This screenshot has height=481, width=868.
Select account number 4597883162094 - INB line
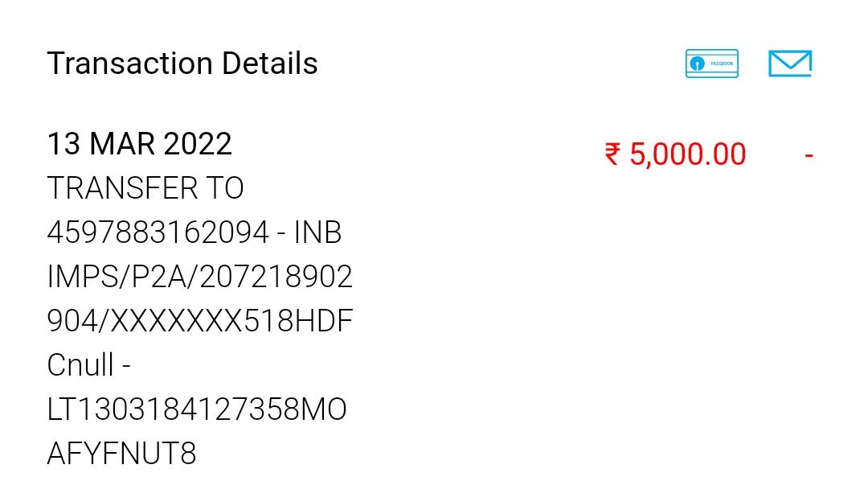click(194, 233)
